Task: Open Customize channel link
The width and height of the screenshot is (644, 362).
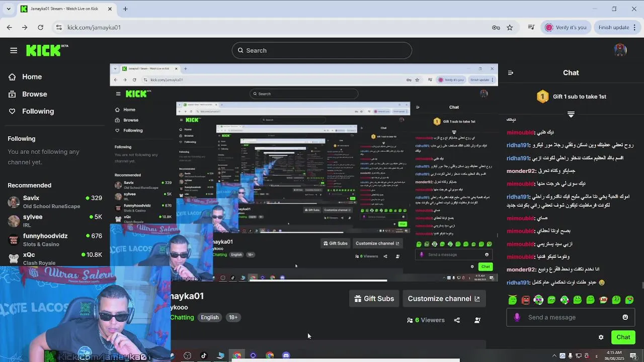Action: pos(443,299)
